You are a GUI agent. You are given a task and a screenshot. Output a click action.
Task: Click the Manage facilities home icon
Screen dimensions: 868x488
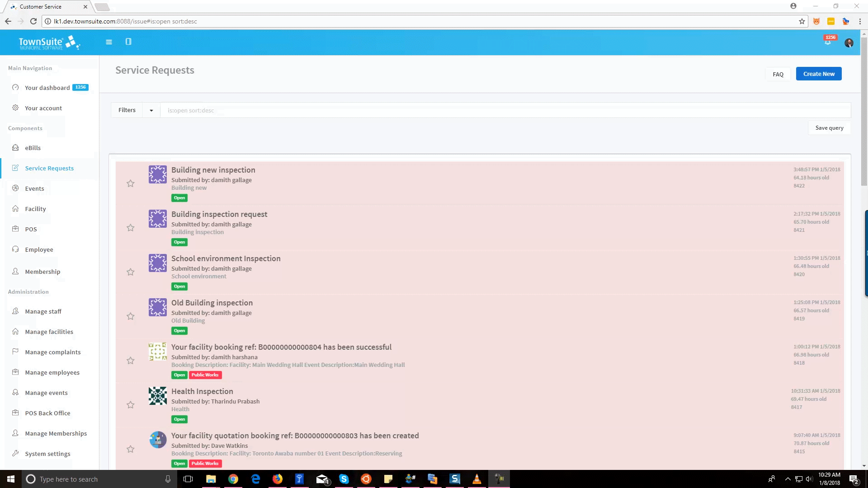(15, 331)
